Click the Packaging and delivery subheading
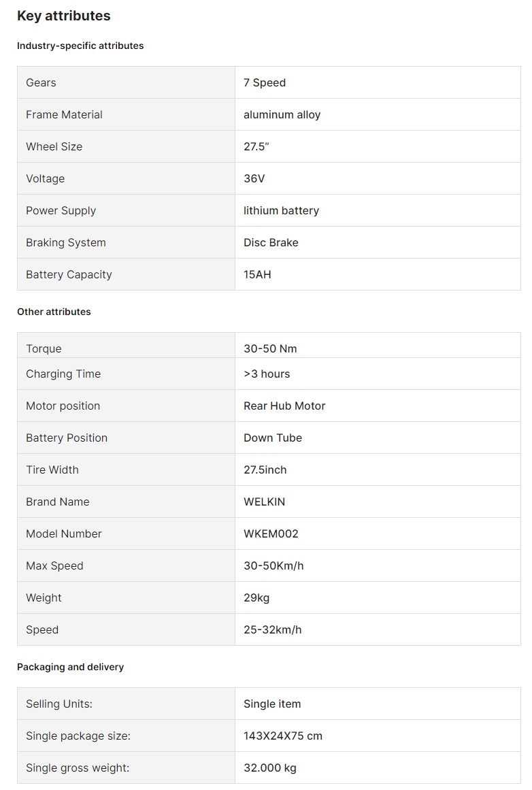 pyautogui.click(x=70, y=667)
